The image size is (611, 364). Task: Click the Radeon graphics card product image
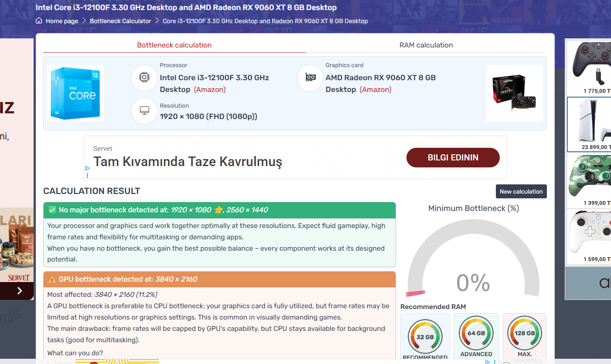tap(515, 93)
